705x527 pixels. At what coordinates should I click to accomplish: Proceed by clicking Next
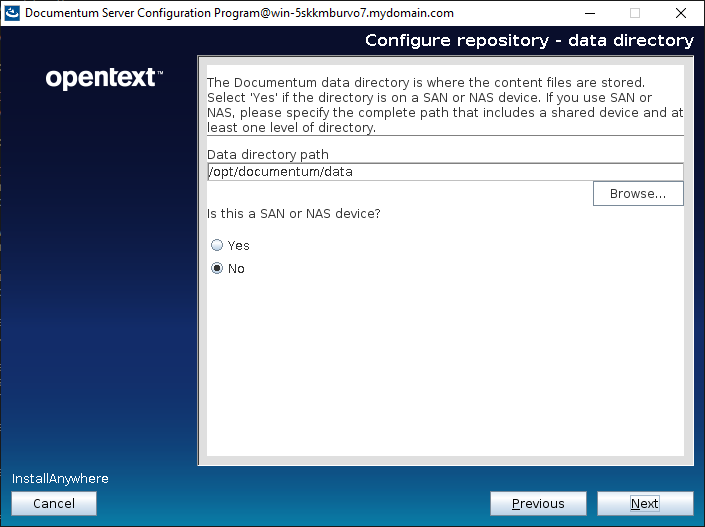coord(644,504)
